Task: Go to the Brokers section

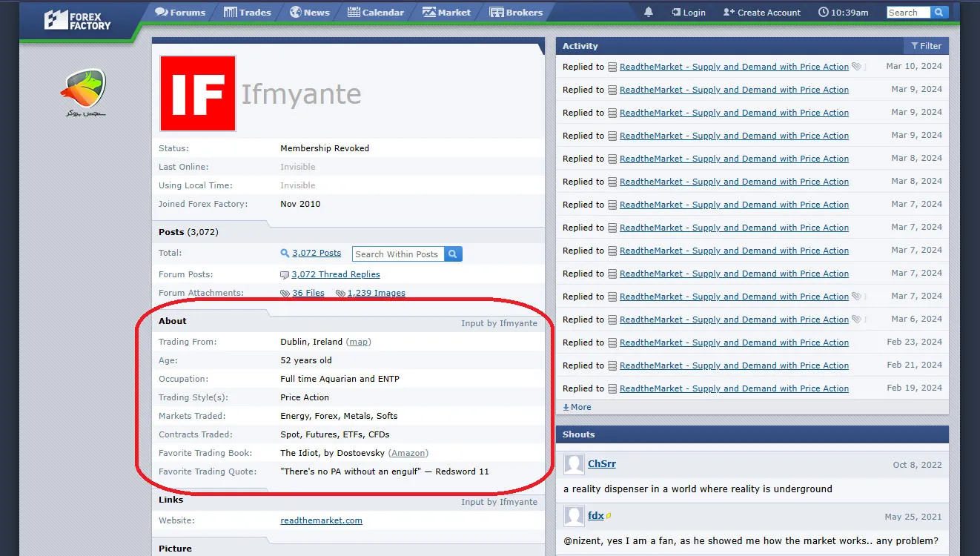Action: pyautogui.click(x=516, y=13)
